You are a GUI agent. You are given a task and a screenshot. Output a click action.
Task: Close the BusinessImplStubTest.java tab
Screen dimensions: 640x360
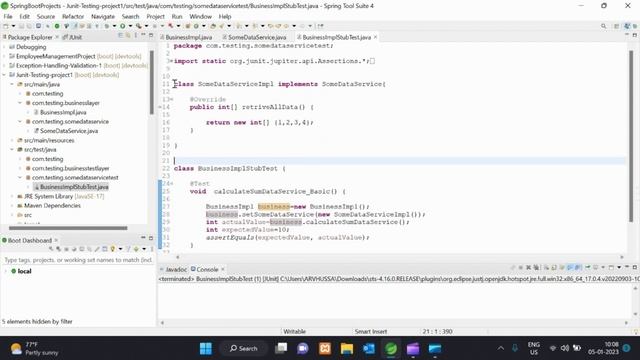(375, 37)
